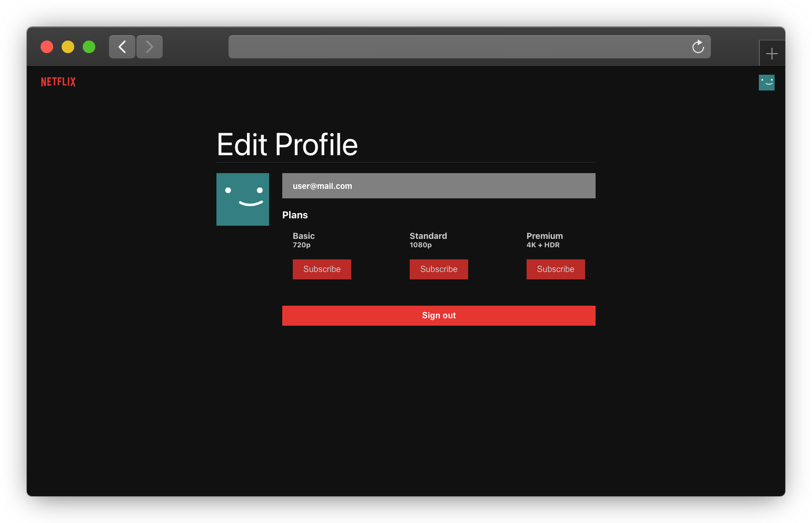The width and height of the screenshot is (812, 523).
Task: Open the profile avatar menu top right
Action: click(x=766, y=82)
